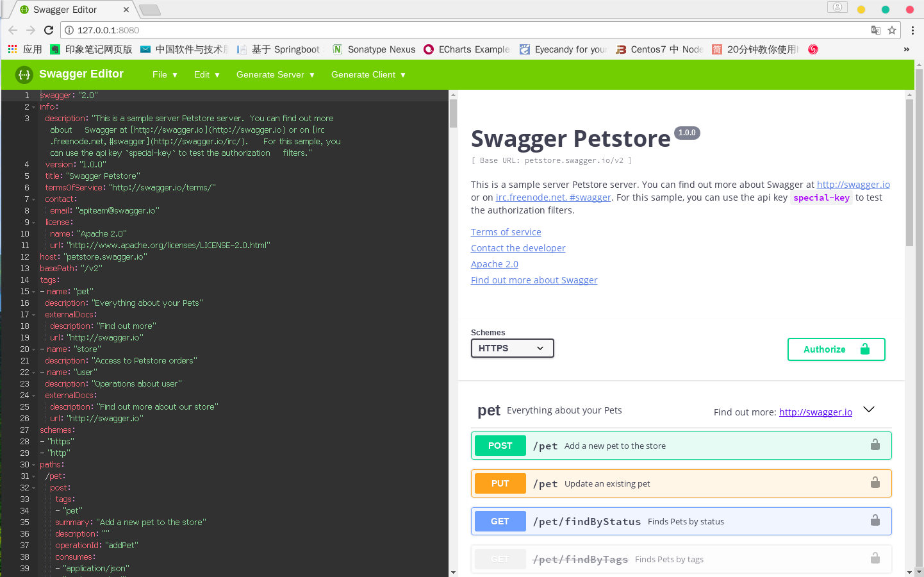
Task: Close the Swagger Editor browser tab
Action: point(126,10)
